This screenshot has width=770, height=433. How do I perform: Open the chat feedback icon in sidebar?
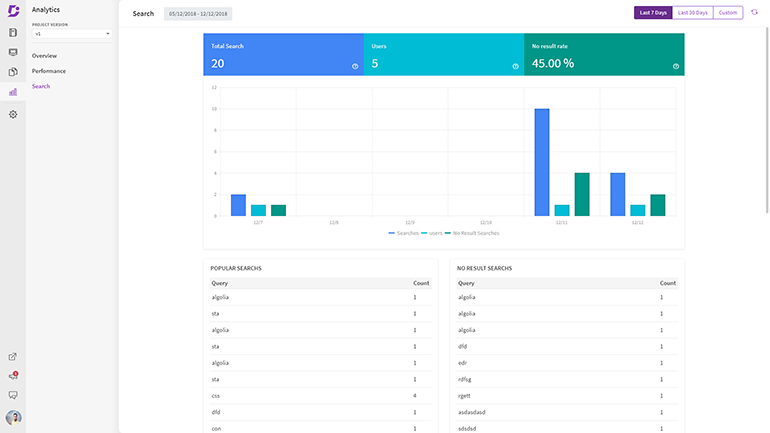[13, 395]
